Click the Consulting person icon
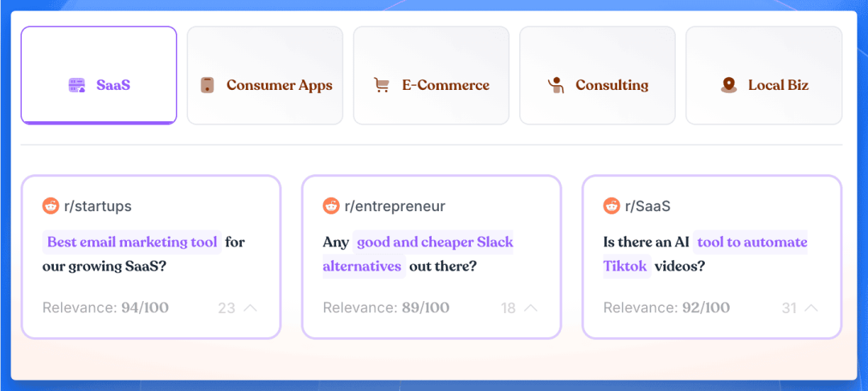This screenshot has height=391, width=868. (555, 85)
